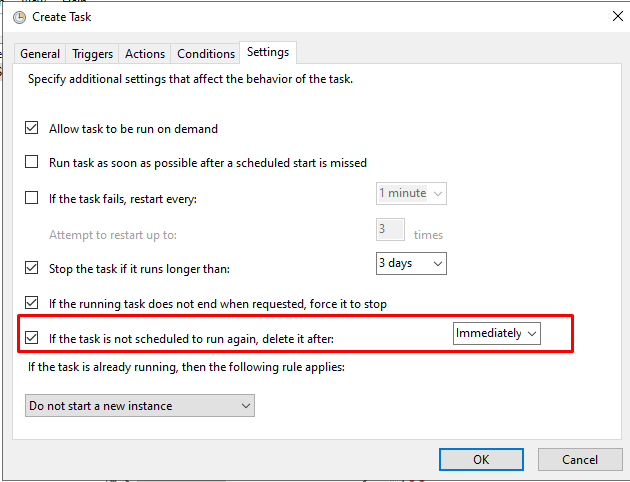Confirm with the OK button
630x482 pixels.
[481, 460]
